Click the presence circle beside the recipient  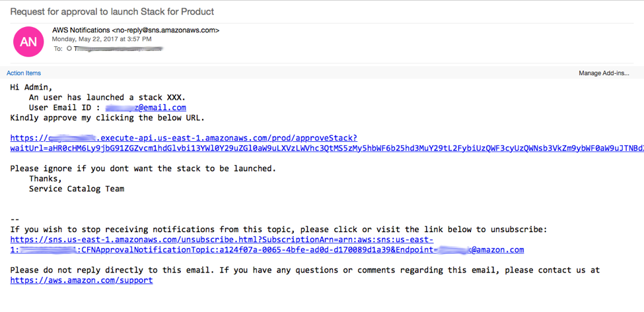click(x=69, y=48)
